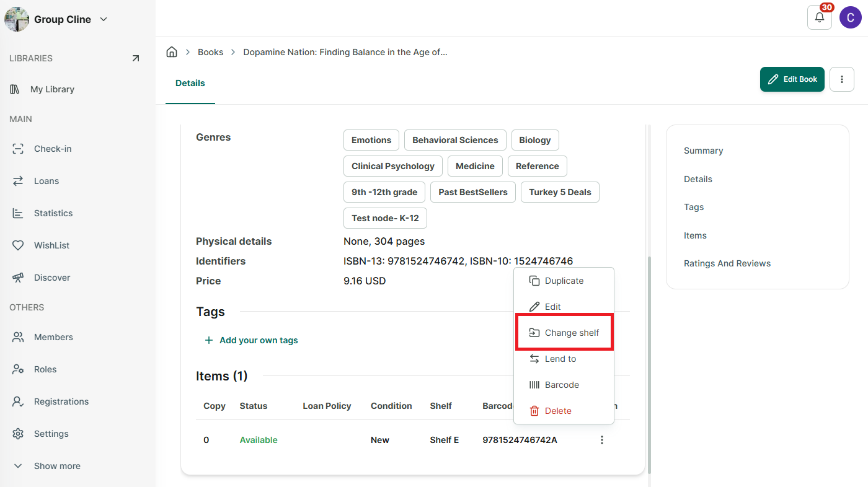Click the Group Cline avatar image

coord(17,19)
